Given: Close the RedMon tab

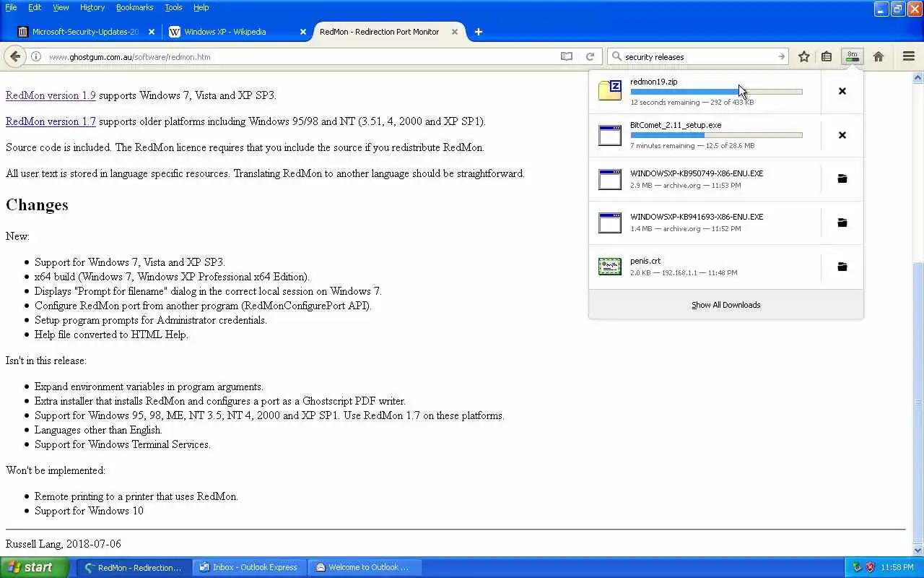Looking at the screenshot, I should coord(455,32).
